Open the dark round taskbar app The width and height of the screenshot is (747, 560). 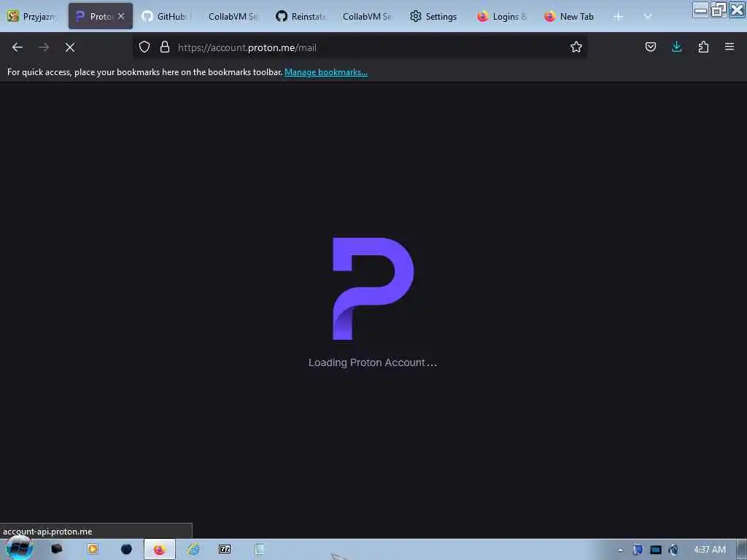point(126,549)
